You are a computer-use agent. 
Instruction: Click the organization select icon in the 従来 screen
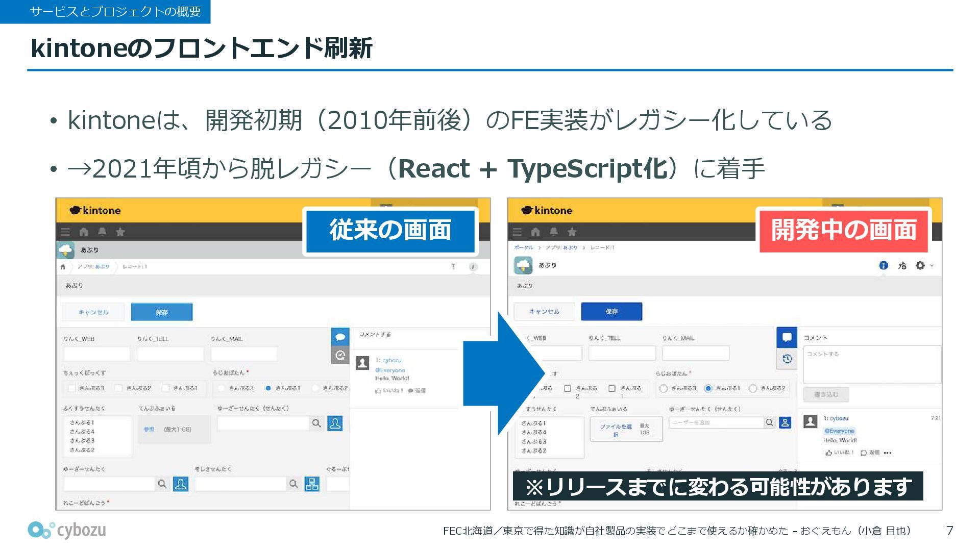312,484
